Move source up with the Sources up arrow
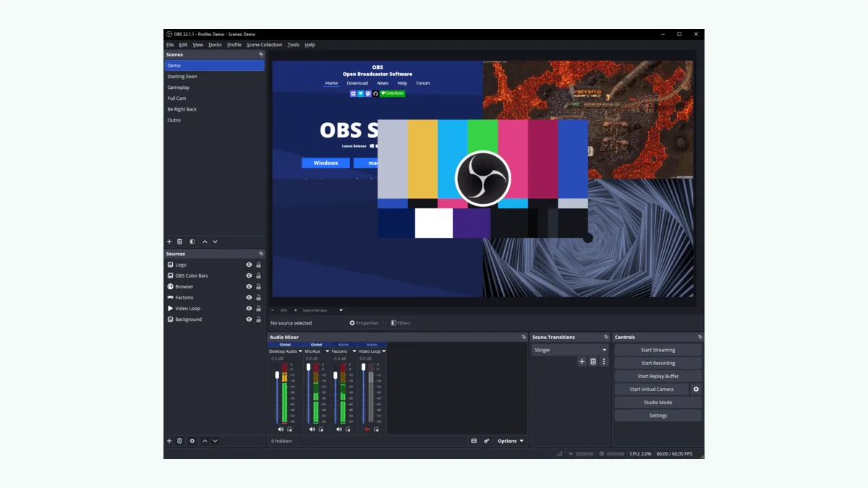This screenshot has width=868, height=488. 205,440
